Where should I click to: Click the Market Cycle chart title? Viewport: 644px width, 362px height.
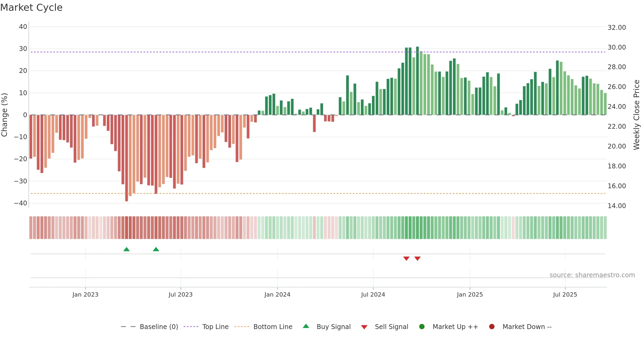click(31, 8)
